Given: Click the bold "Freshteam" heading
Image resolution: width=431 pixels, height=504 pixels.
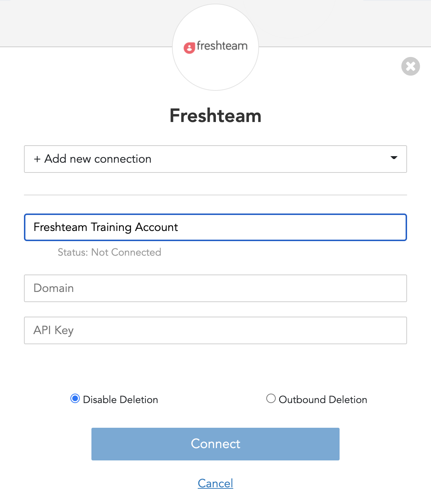Looking at the screenshot, I should [215, 116].
